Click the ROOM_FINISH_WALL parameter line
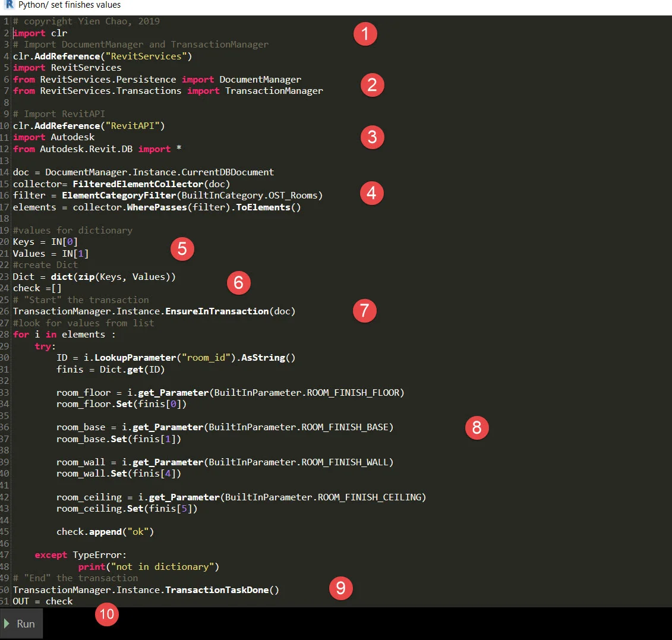The width and height of the screenshot is (672, 640). [x=225, y=462]
